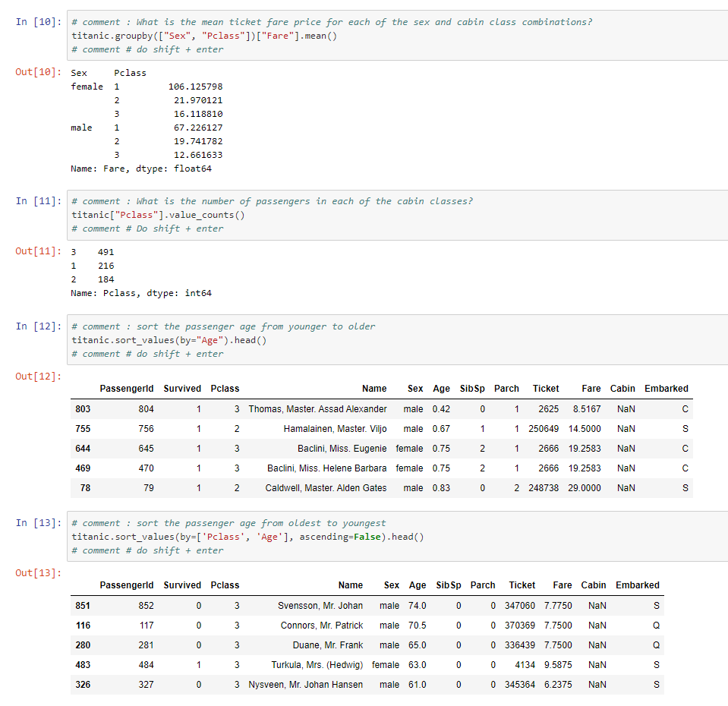Click the Out[11] output prompt label
The height and width of the screenshot is (706, 728).
(38, 251)
